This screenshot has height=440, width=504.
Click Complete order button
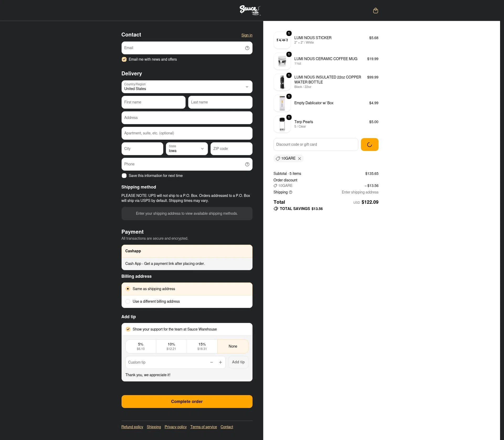point(187,401)
